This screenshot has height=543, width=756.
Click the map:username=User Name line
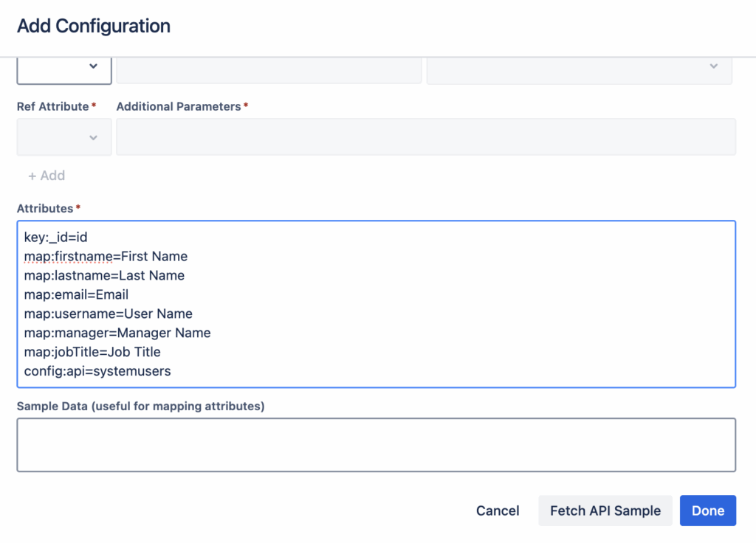click(x=108, y=314)
